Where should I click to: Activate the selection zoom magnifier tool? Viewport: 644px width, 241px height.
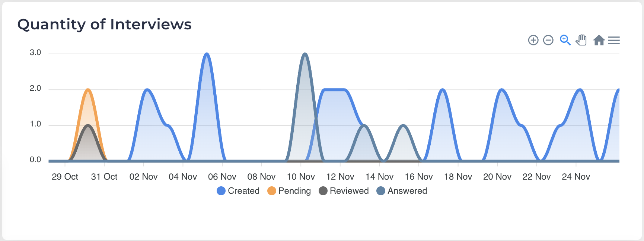click(565, 40)
